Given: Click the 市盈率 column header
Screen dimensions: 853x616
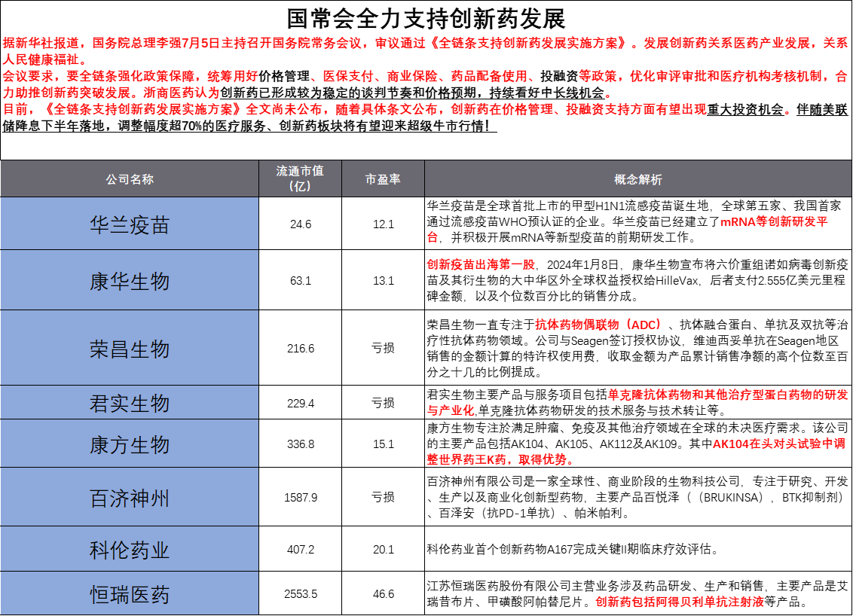Looking at the screenshot, I should [x=383, y=179].
